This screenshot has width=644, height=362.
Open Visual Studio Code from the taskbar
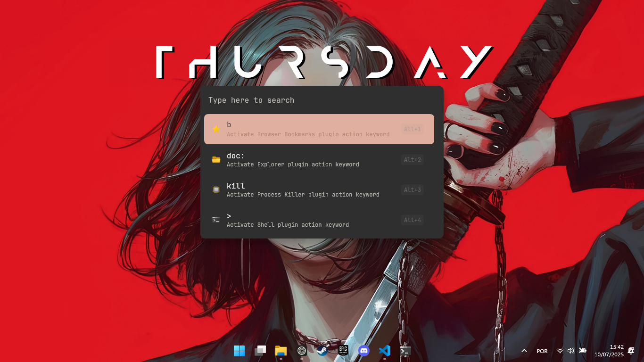coord(385,351)
